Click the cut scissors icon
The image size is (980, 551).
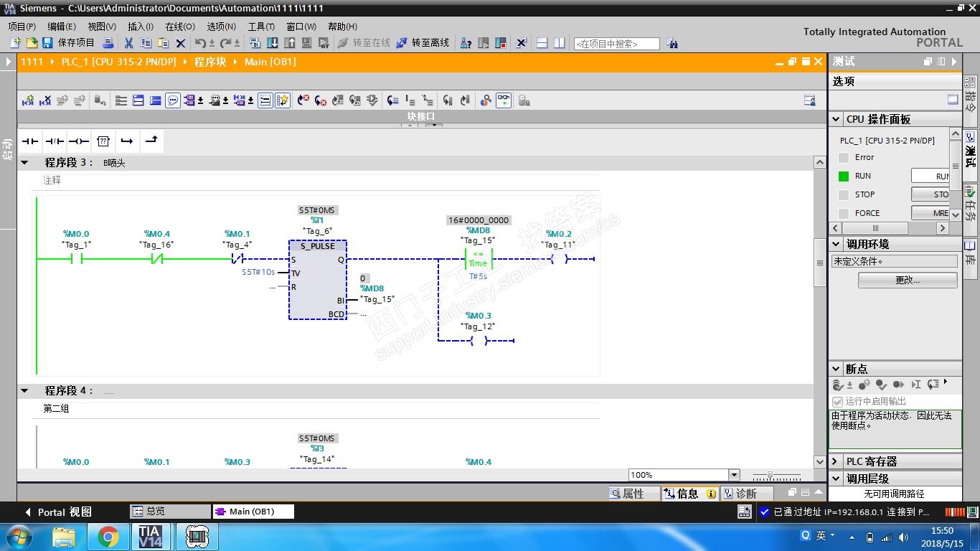coord(129,43)
